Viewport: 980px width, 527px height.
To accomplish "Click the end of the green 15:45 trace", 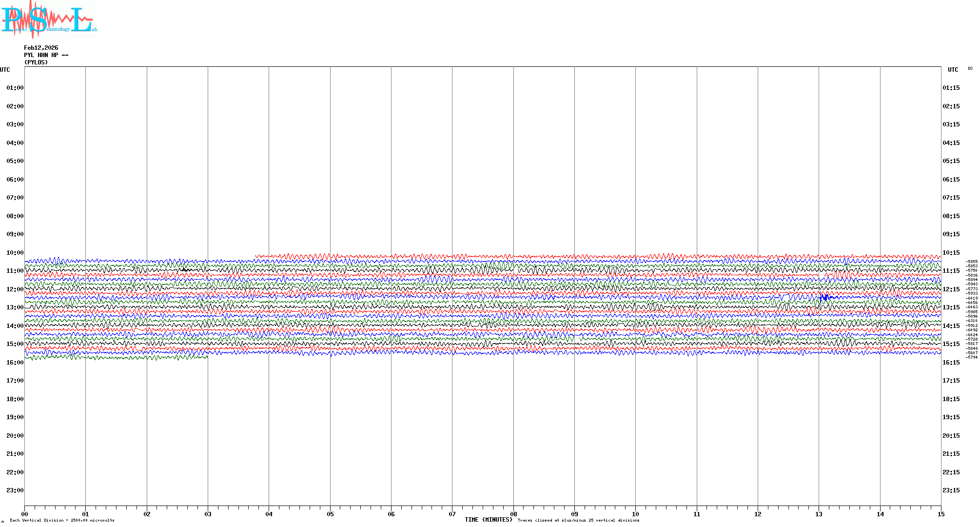I will click(x=207, y=357).
